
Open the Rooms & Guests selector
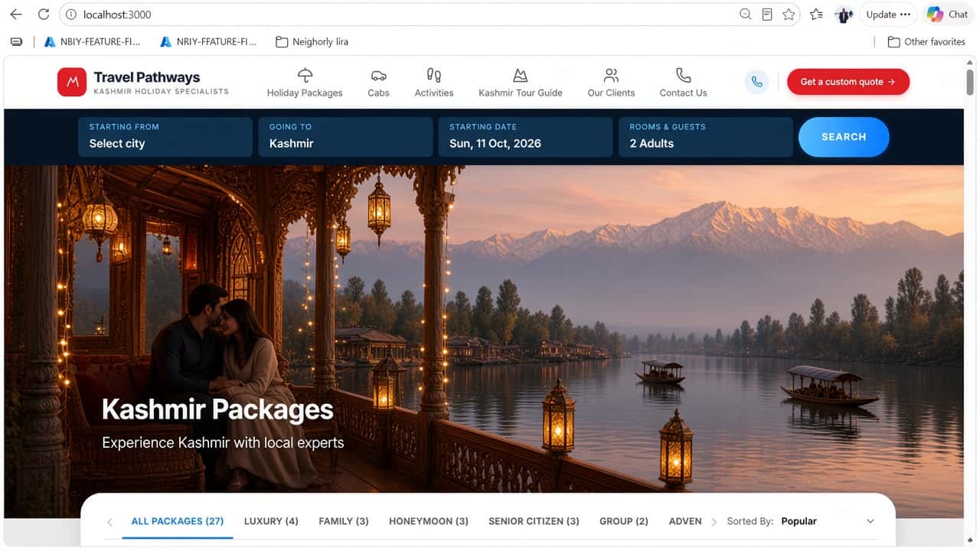tap(706, 137)
